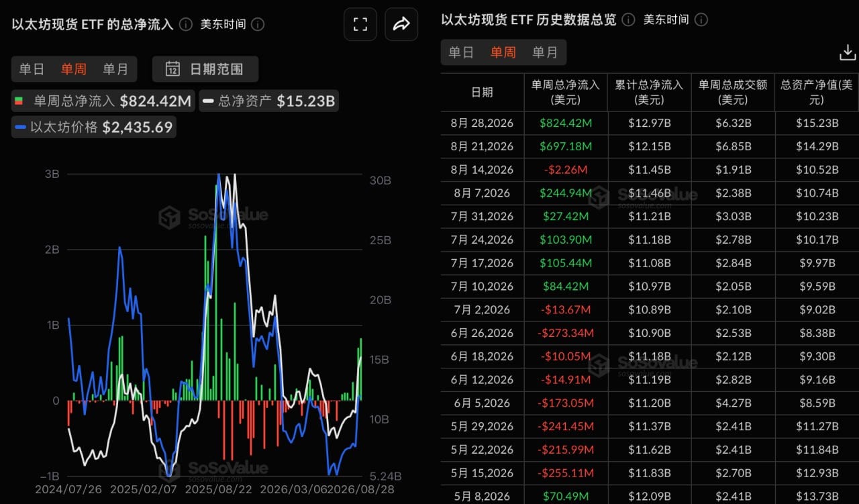
Task: Select the 单月 tab above the chart
Action: pos(115,69)
